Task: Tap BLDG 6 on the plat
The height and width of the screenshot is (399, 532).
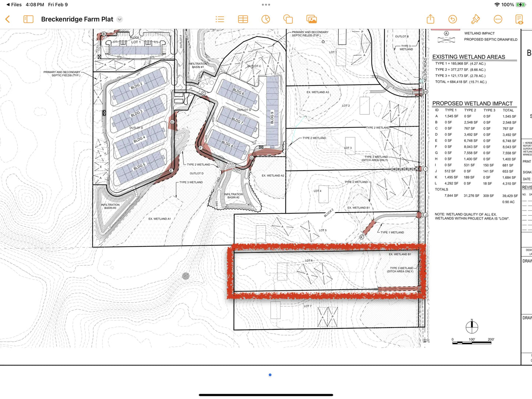Action: click(238, 91)
